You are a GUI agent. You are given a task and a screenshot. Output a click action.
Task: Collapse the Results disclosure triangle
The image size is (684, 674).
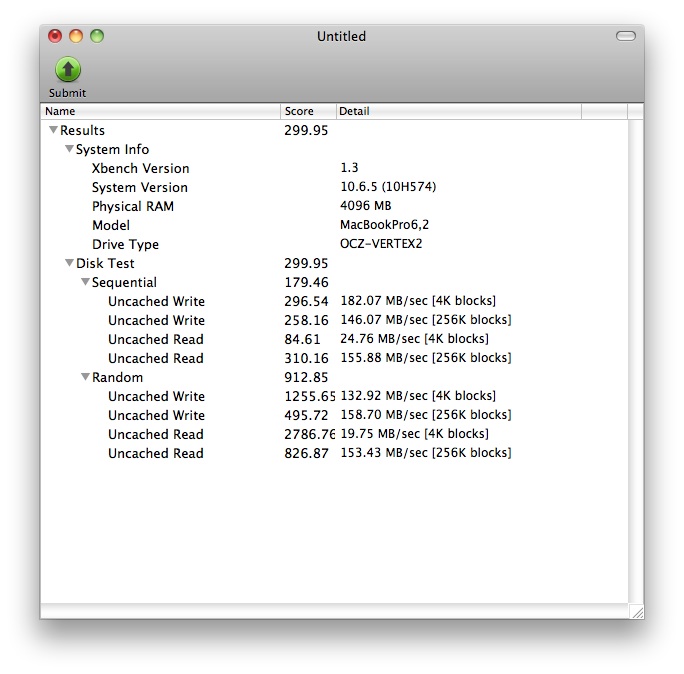53,130
